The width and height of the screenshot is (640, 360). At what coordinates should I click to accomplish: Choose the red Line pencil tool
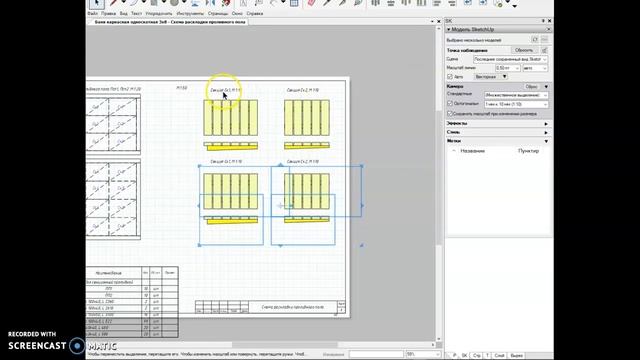(113, 3)
